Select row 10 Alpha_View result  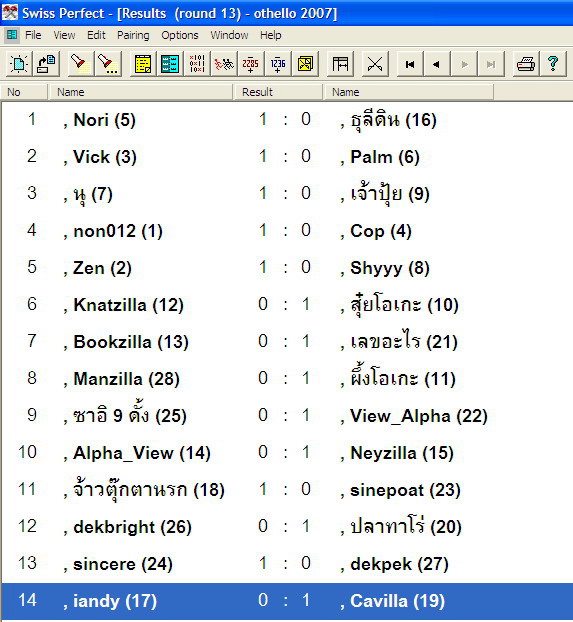click(286, 453)
